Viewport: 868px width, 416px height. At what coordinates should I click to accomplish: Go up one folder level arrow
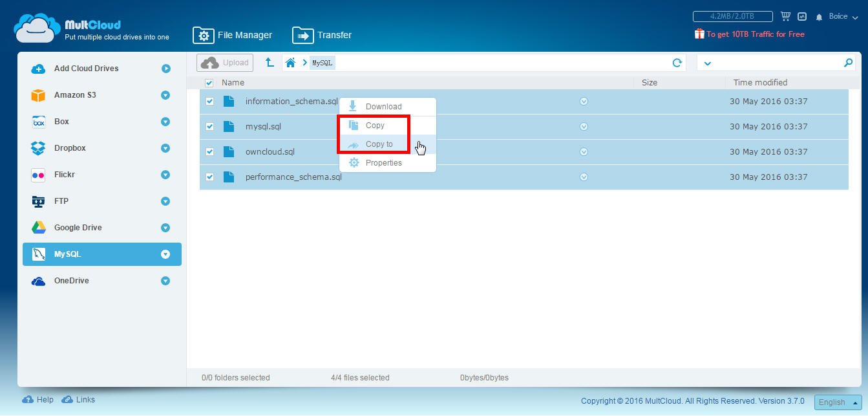pyautogui.click(x=270, y=63)
